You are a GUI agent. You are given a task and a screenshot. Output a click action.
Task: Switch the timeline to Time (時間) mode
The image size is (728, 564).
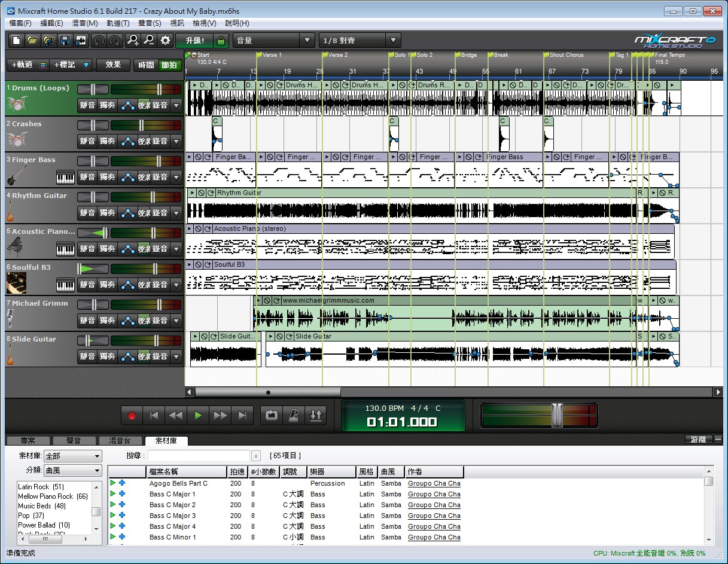146,65
